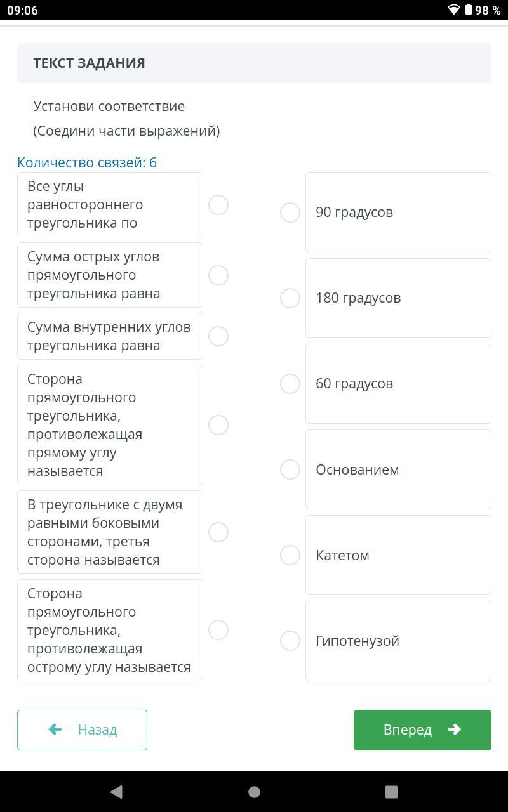Select radio beside 'Основанием' answer
The image size is (508, 812).
[290, 469]
